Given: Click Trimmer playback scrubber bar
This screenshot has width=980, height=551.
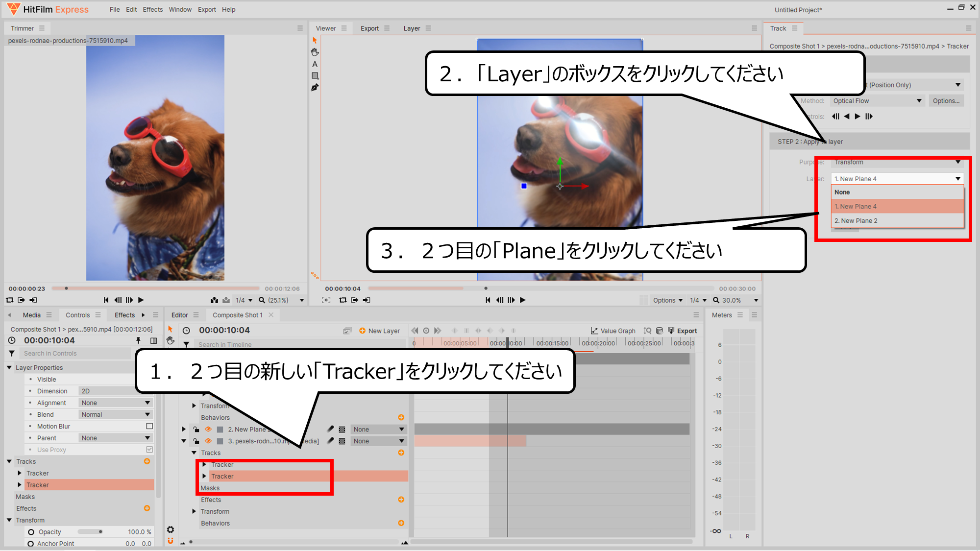Looking at the screenshot, I should (156, 288).
